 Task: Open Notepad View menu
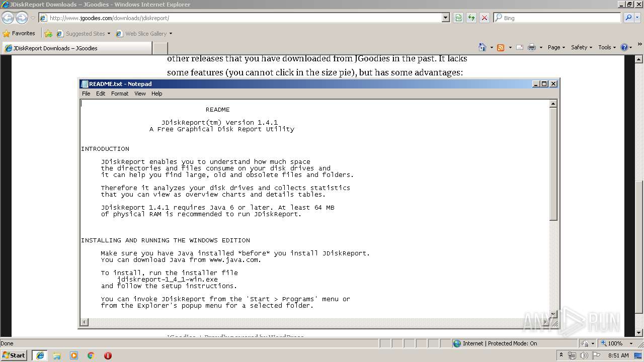point(140,94)
